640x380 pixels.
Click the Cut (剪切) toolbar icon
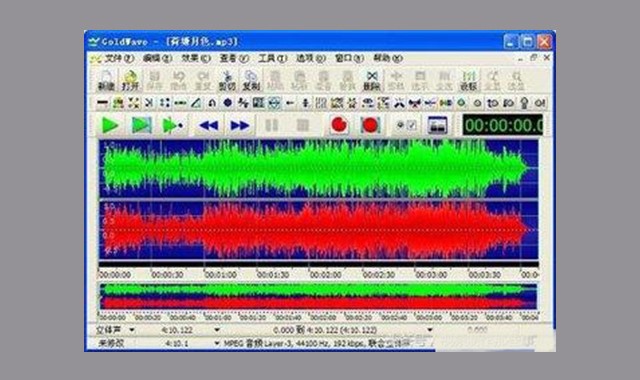227,80
